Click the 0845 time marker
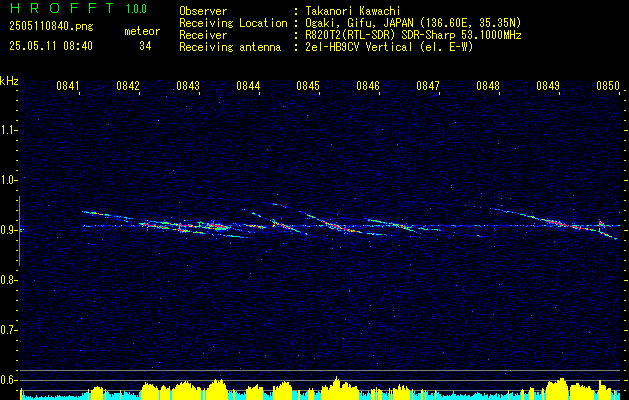The width and height of the screenshot is (629, 400). tap(308, 86)
